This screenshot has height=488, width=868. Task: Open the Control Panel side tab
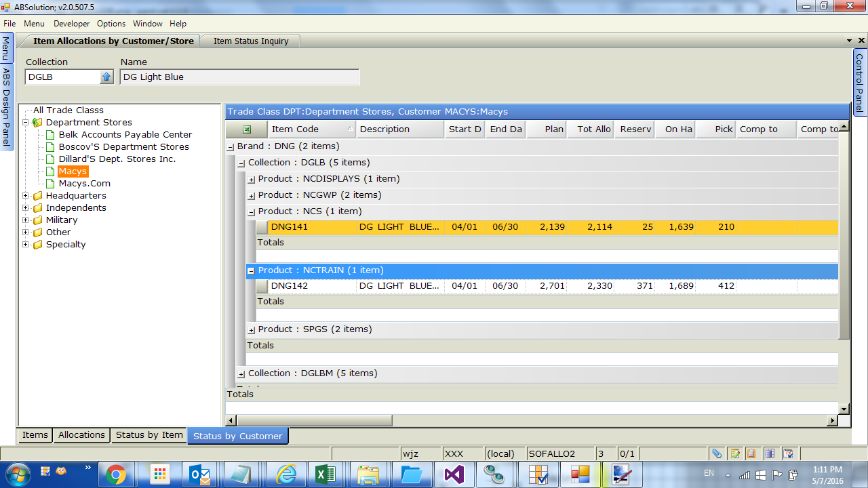pos(859,83)
